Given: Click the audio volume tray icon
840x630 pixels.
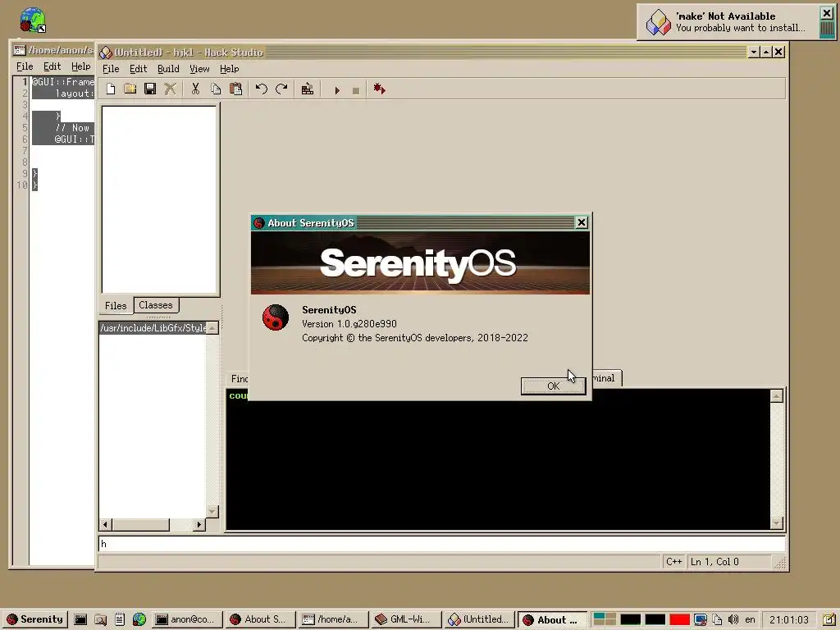Looking at the screenshot, I should [733, 619].
